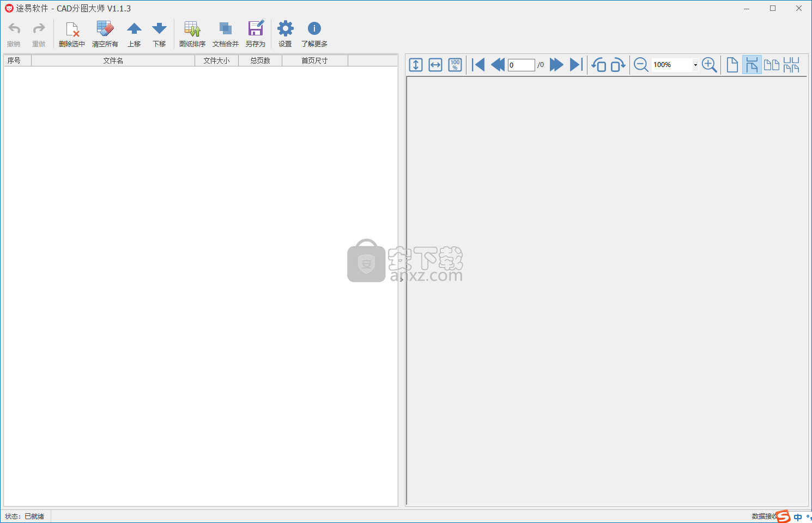The image size is (812, 523).
Task: Go to next page in preview
Action: [x=556, y=65]
